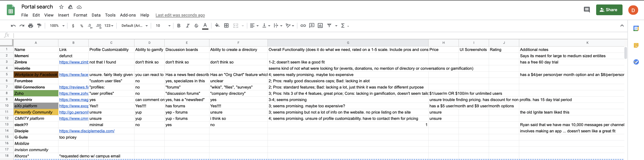Increase decimal places icon
Viewport: 644px width, 160px height.
point(99,26)
